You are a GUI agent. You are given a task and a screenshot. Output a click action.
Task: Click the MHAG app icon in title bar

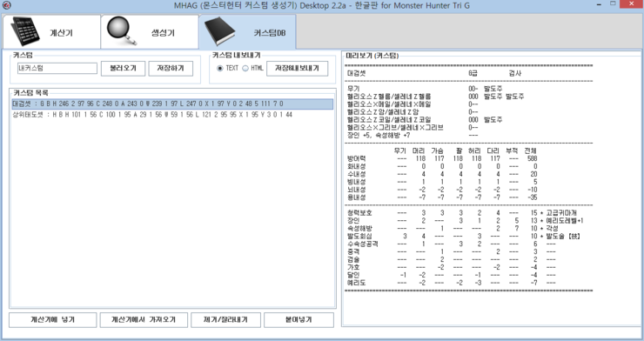coord(6,6)
